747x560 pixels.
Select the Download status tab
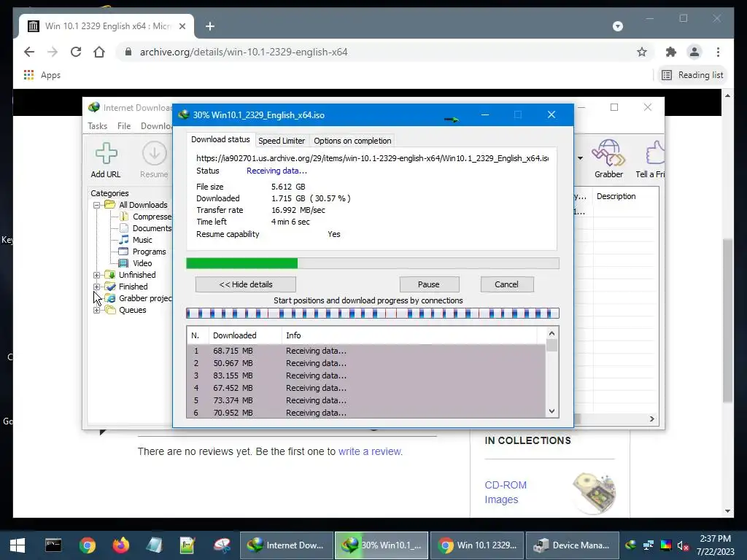tap(220, 139)
